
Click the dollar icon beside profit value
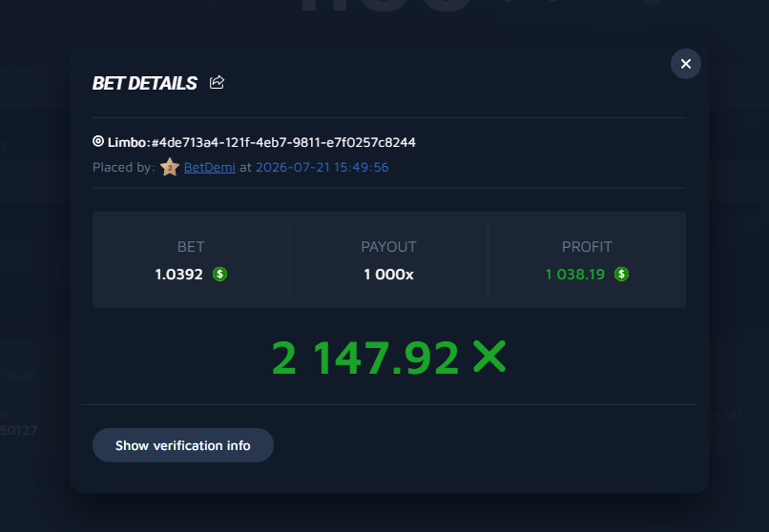tap(621, 274)
